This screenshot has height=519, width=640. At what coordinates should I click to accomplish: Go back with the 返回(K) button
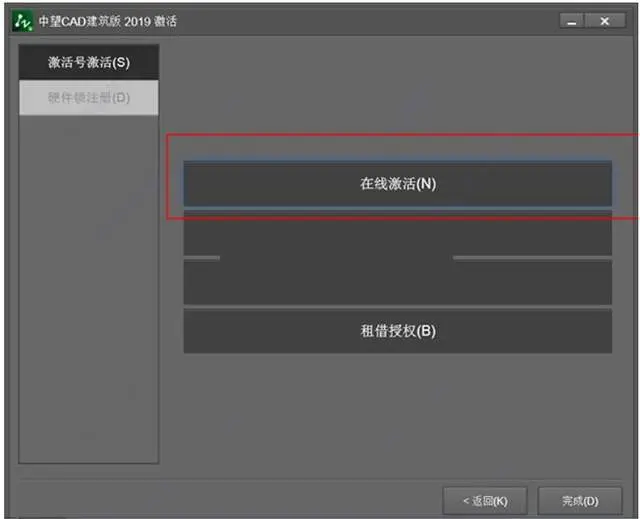point(485,501)
